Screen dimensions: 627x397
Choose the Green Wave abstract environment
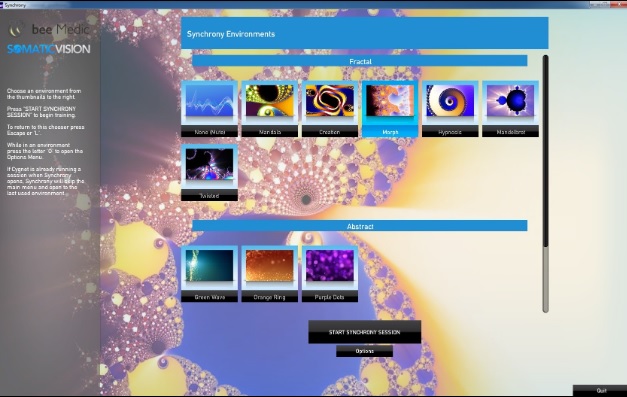[209, 274]
